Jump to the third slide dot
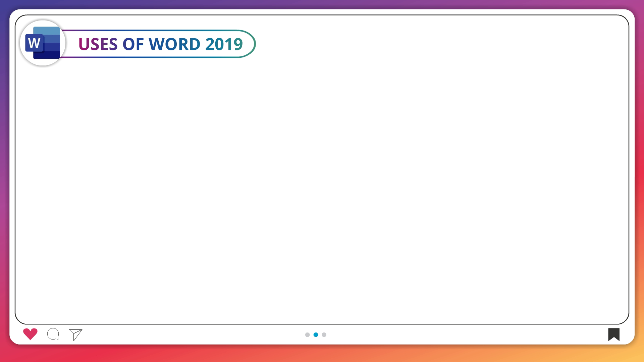Image resolution: width=644 pixels, height=362 pixels. [324, 335]
